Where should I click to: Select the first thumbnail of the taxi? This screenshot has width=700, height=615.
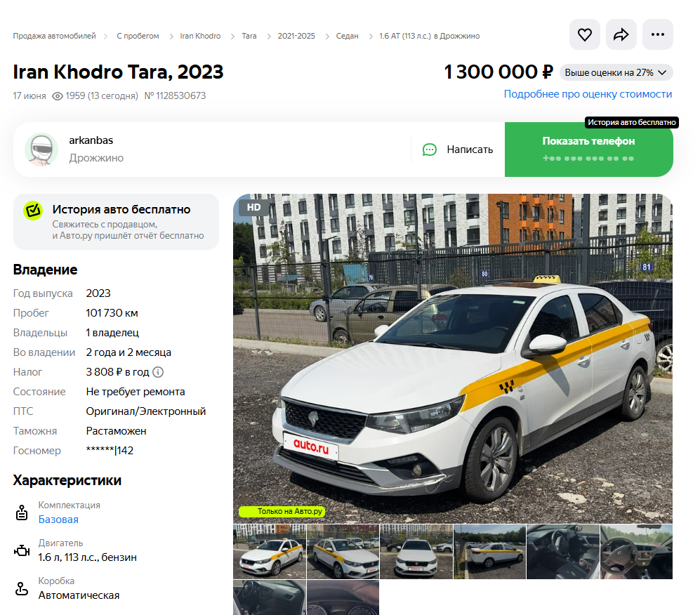click(x=270, y=552)
